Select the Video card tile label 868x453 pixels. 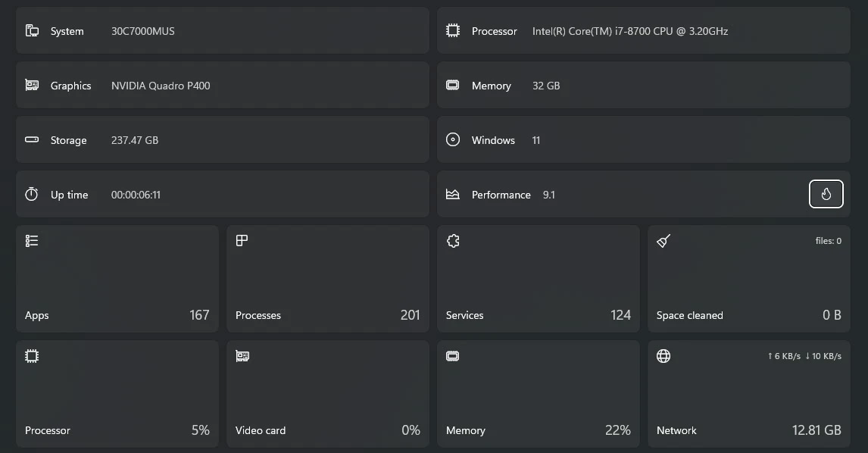tap(261, 430)
